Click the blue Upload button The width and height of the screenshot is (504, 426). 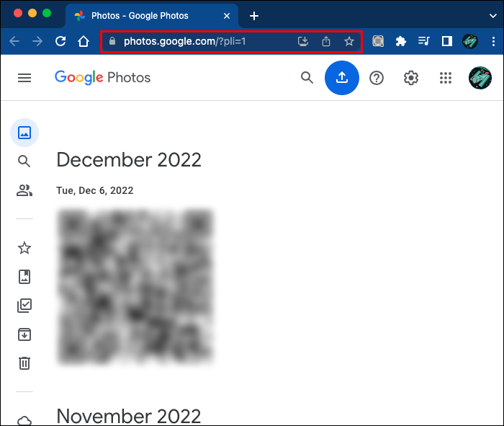click(342, 78)
